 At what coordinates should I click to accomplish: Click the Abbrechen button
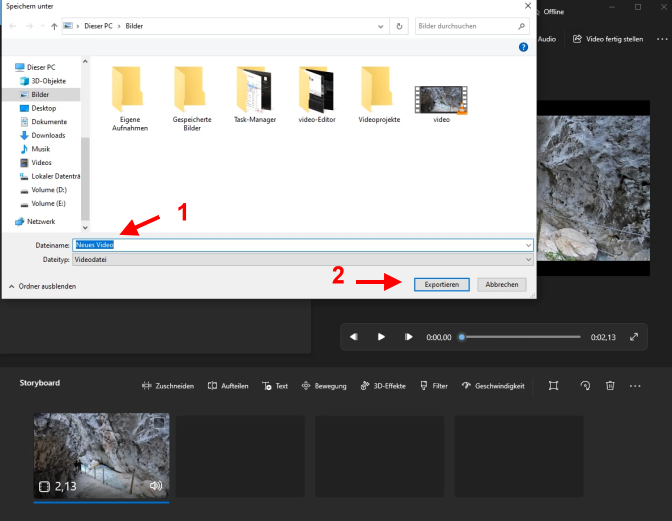[x=501, y=284]
